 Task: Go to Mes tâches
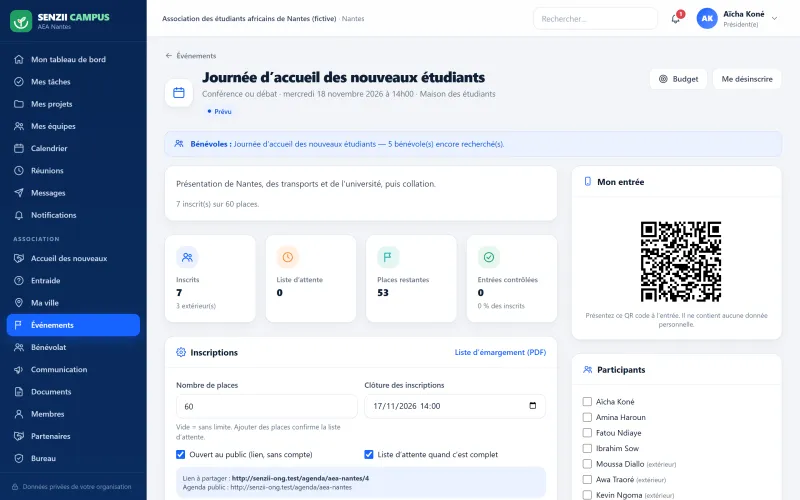point(73,82)
